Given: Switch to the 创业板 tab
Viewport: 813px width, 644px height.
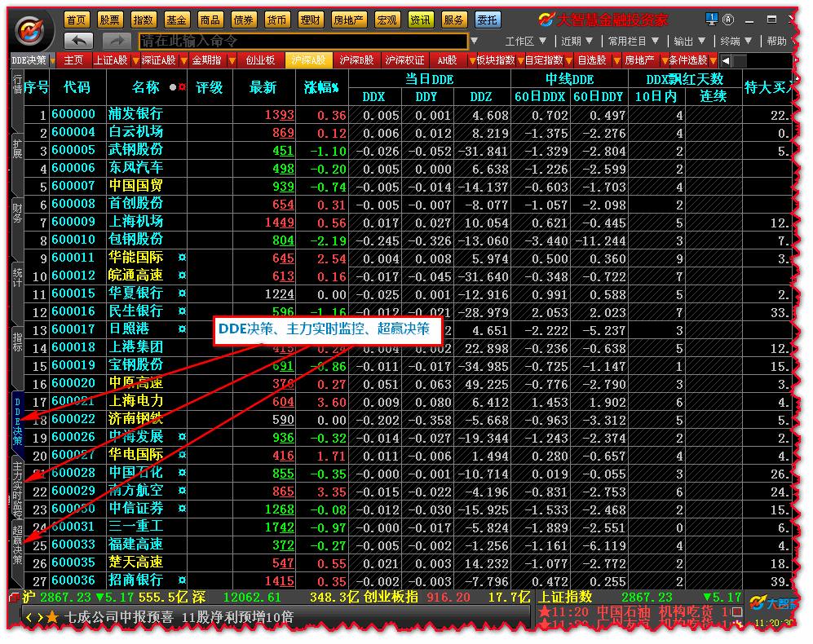Looking at the screenshot, I should click(x=260, y=60).
